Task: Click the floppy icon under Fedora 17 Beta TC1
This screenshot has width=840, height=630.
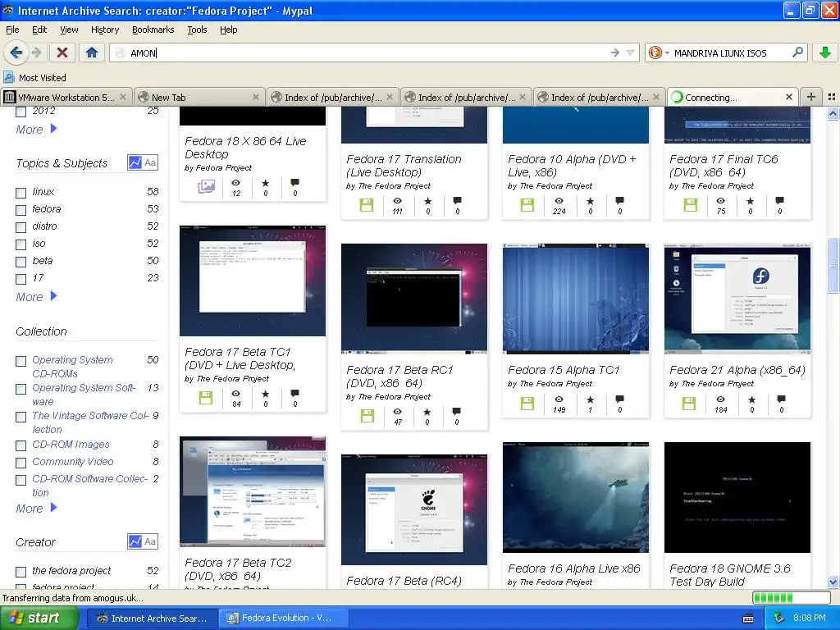Action: point(206,398)
